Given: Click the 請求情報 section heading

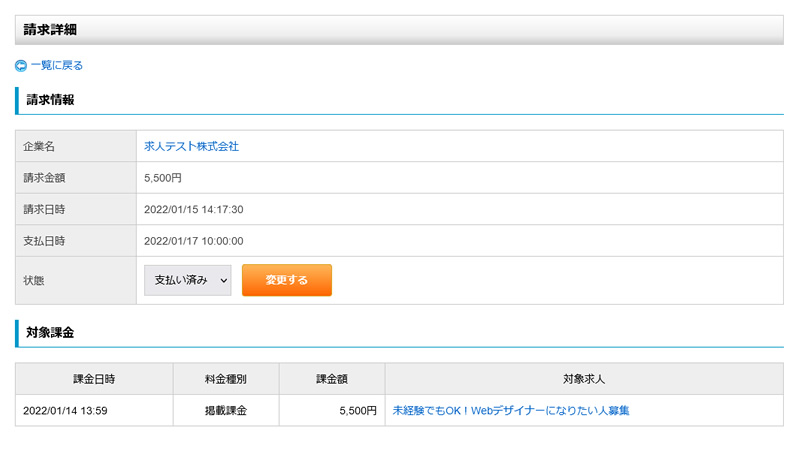Looking at the screenshot, I should pyautogui.click(x=50, y=100).
